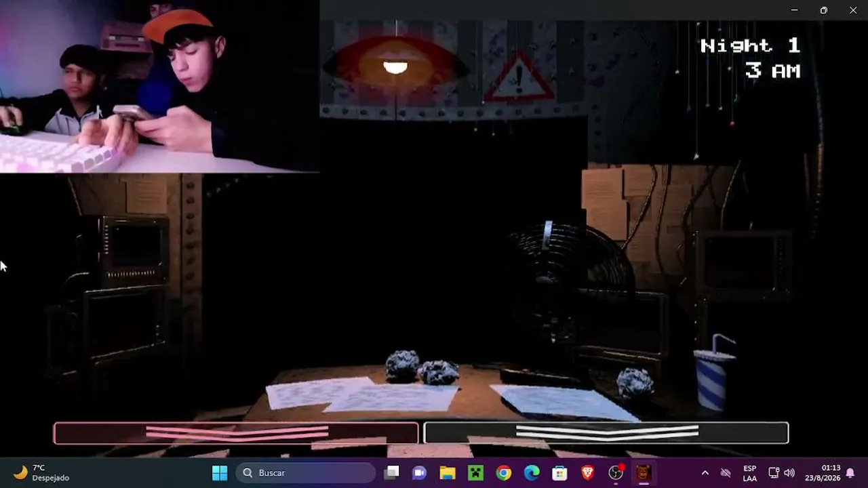Close the game window
Image resolution: width=868 pixels, height=488 pixels.
pos(853,10)
